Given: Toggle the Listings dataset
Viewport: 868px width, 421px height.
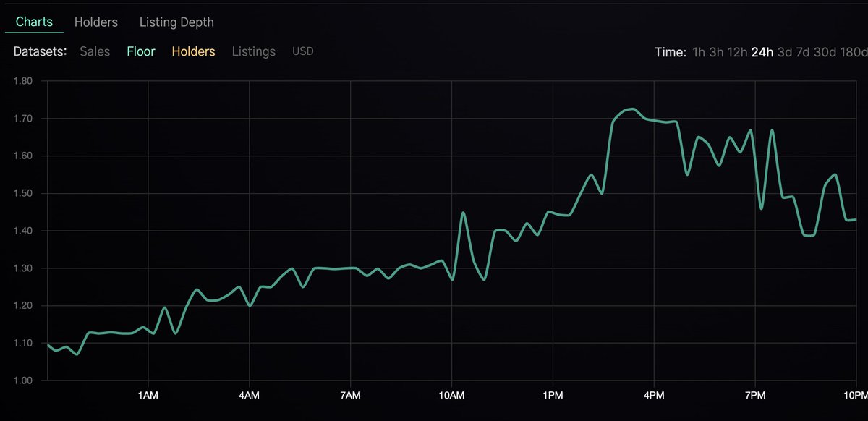Looking at the screenshot, I should [253, 51].
